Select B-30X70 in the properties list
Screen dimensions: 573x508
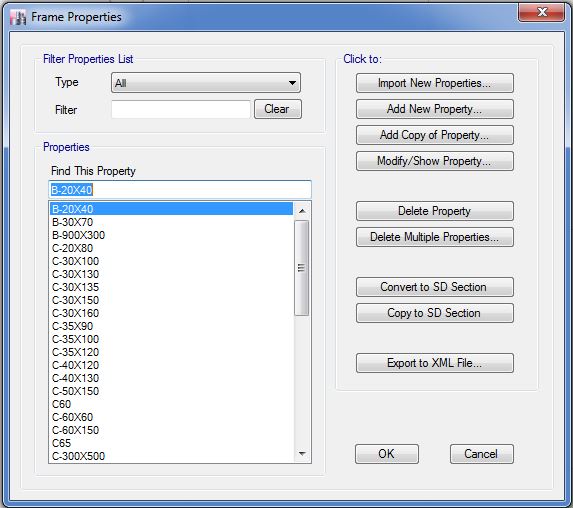pyautogui.click(x=171, y=222)
